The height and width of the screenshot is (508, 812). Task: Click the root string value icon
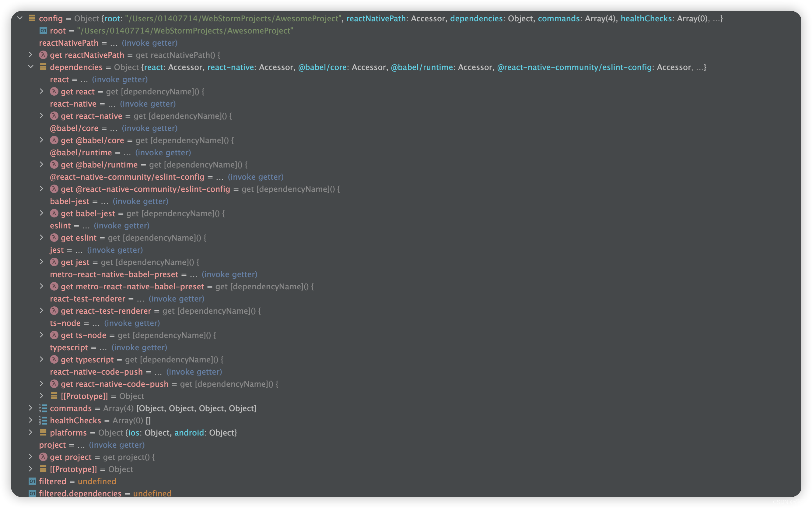pos(43,30)
